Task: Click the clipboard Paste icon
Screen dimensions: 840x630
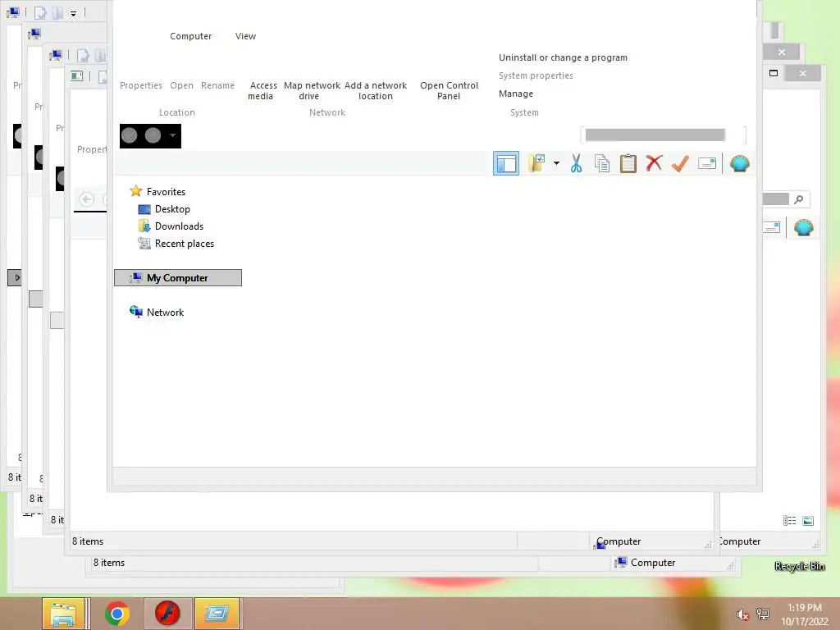Action: coord(628,163)
